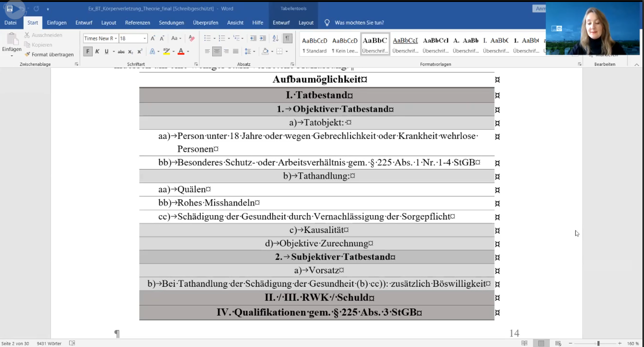The image size is (644, 347).
Task: Click the line spacing icon
Action: click(248, 51)
